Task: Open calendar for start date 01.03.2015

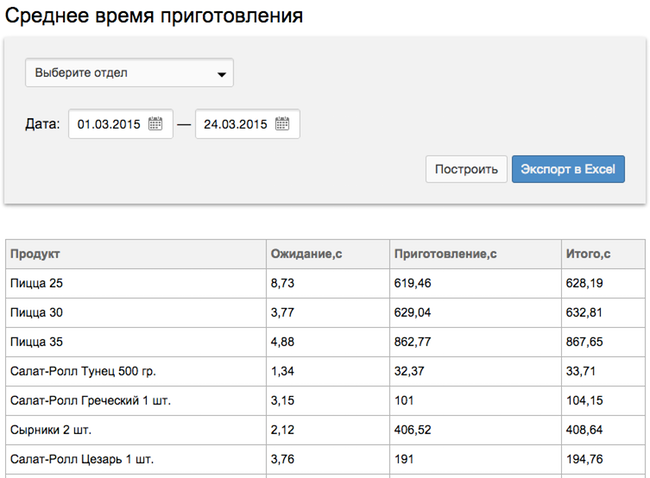Action: (155, 124)
